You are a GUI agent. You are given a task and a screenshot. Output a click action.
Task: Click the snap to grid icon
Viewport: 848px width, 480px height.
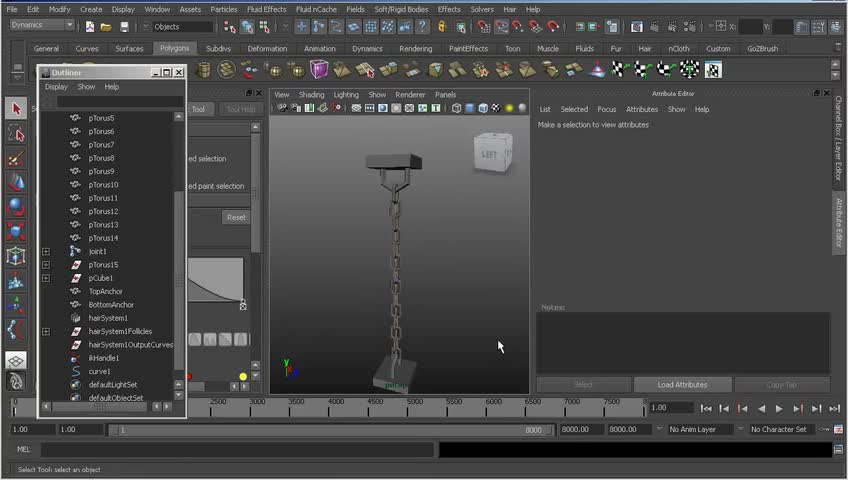click(483, 26)
